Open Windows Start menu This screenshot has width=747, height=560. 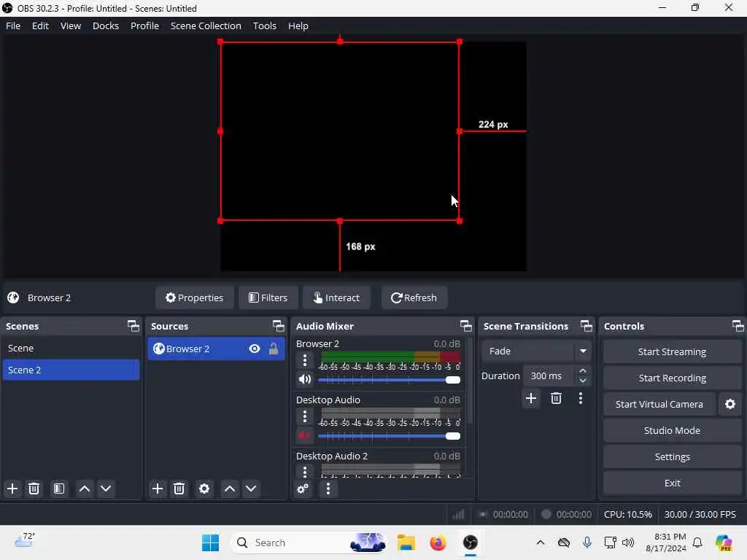point(210,542)
